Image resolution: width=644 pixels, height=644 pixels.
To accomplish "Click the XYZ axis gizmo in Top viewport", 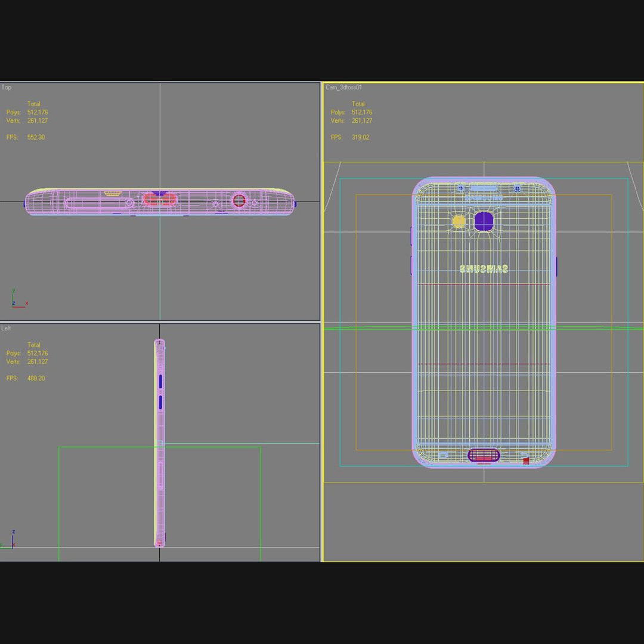I will point(19,299).
